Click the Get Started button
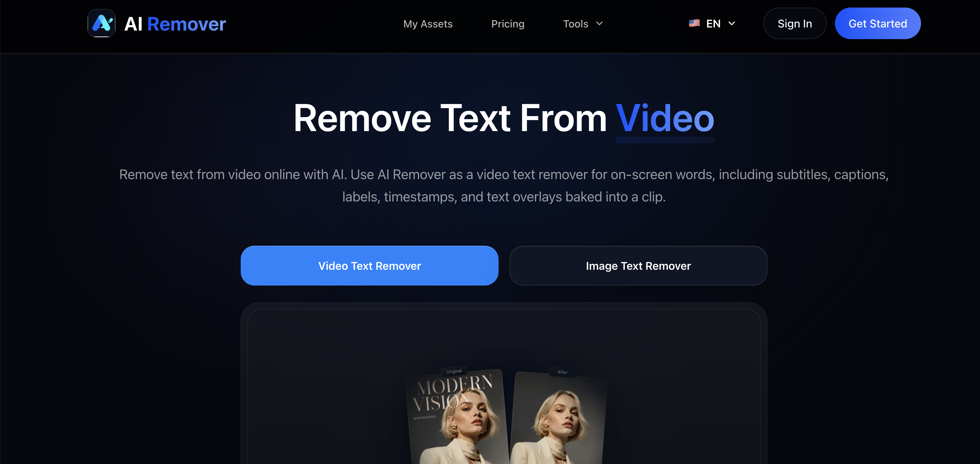Viewport: 980px width, 464px height. click(877, 23)
